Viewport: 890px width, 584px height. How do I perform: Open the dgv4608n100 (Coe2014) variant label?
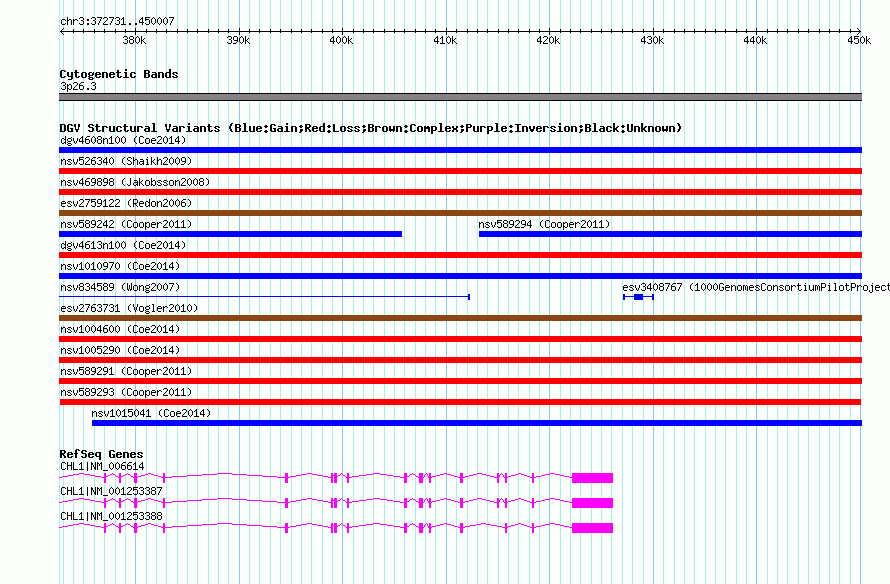click(x=123, y=140)
